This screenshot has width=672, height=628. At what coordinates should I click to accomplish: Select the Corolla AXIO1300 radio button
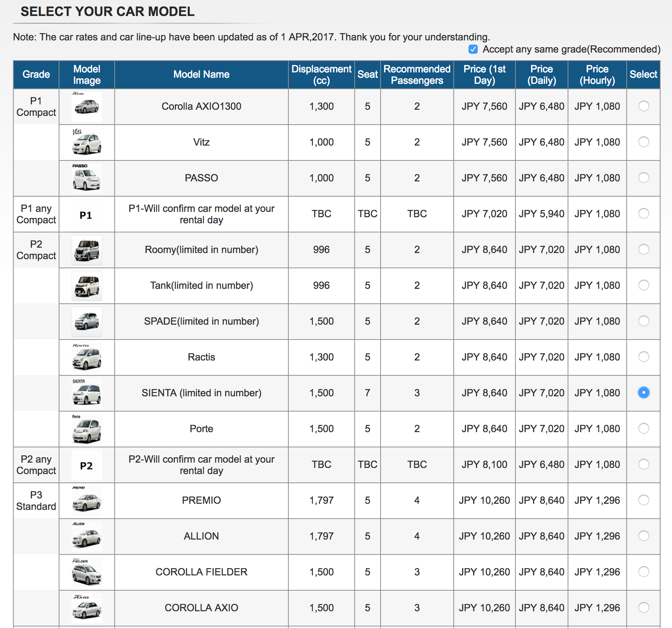coord(643,106)
